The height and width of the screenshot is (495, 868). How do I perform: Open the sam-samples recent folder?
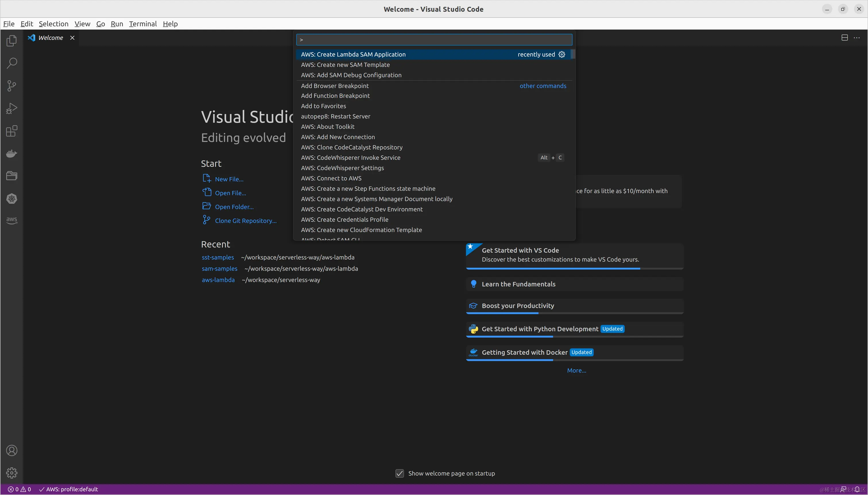(x=220, y=268)
